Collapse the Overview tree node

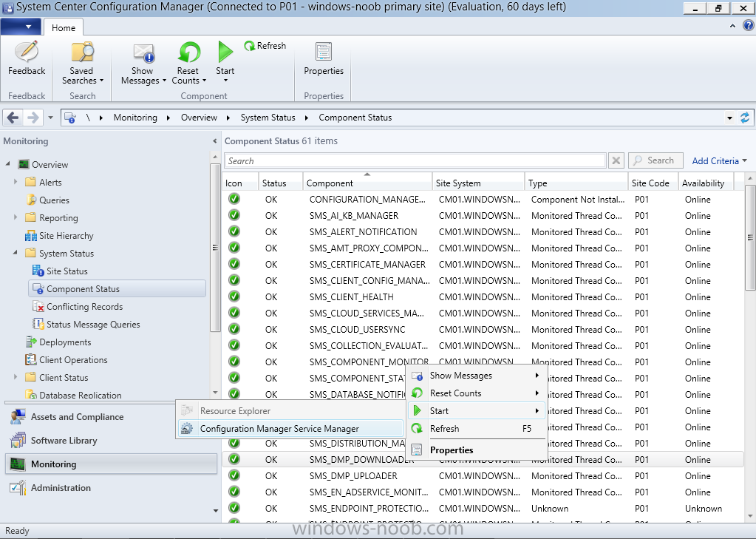click(x=8, y=164)
